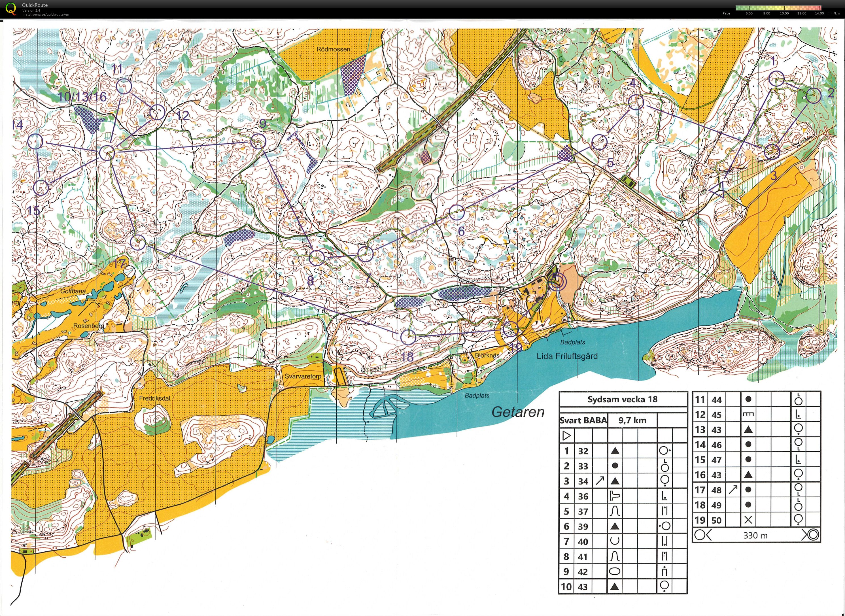Click the Pace label

click(x=726, y=13)
